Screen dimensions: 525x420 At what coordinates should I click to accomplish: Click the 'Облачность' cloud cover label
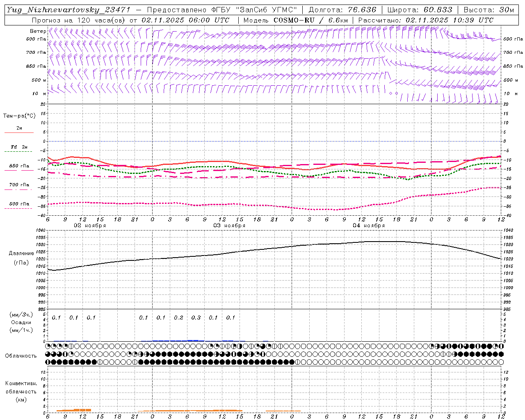[x=21, y=356]
